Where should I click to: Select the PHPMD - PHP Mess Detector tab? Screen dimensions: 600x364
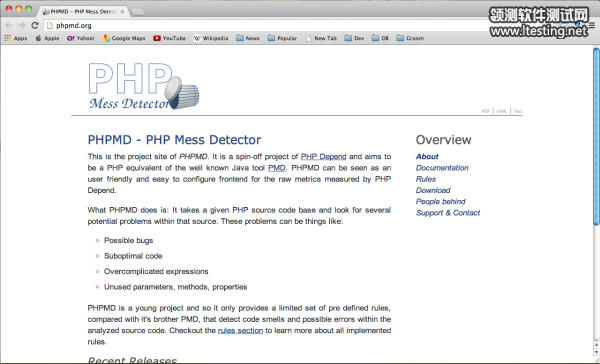82,11
